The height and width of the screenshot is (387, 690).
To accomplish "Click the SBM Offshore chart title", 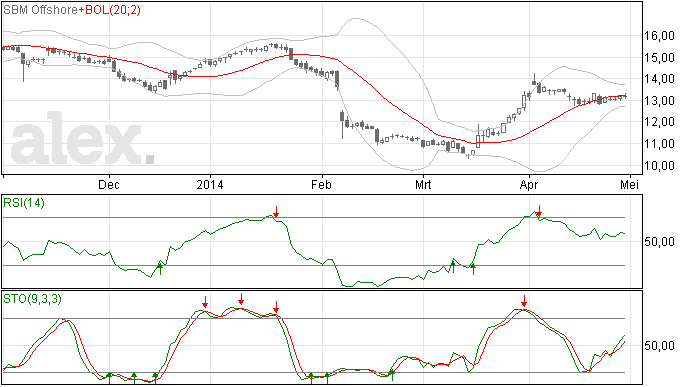I will point(40,10).
